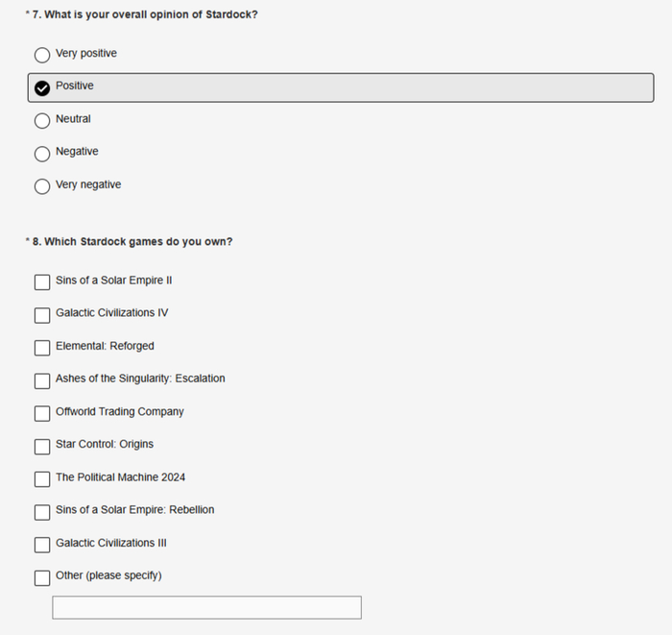Choose the Negative opinion option
Screen dimensions: 672x635
coord(42,154)
